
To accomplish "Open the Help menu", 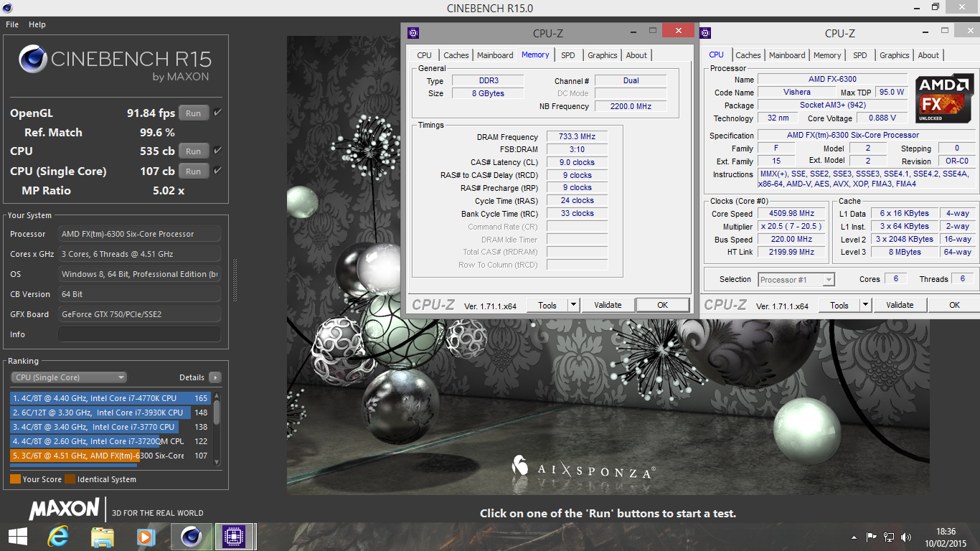I will pyautogui.click(x=37, y=24).
